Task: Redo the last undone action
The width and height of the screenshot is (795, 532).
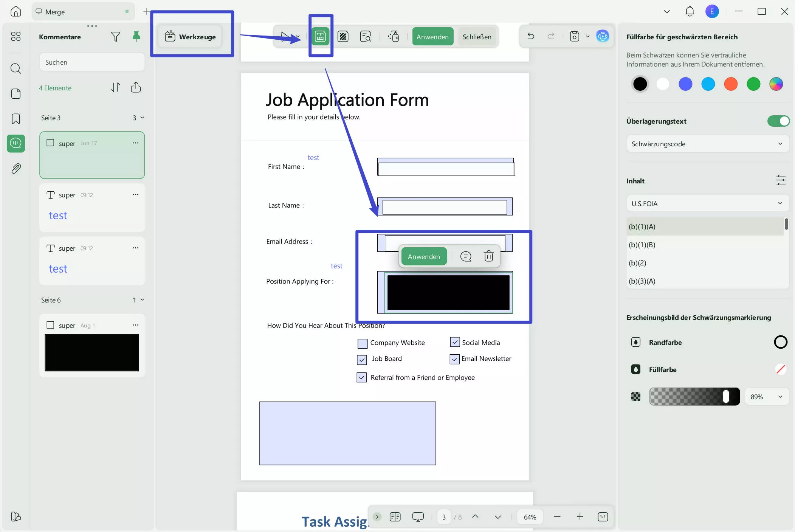Action: point(551,36)
